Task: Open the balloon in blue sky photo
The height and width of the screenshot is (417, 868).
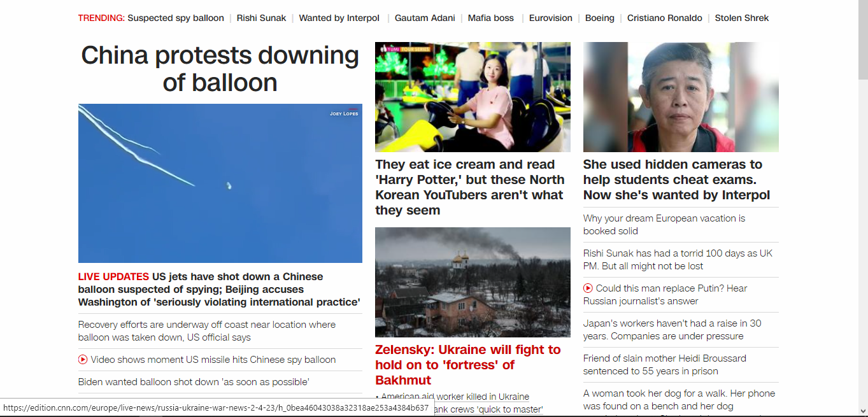Action: (220, 183)
